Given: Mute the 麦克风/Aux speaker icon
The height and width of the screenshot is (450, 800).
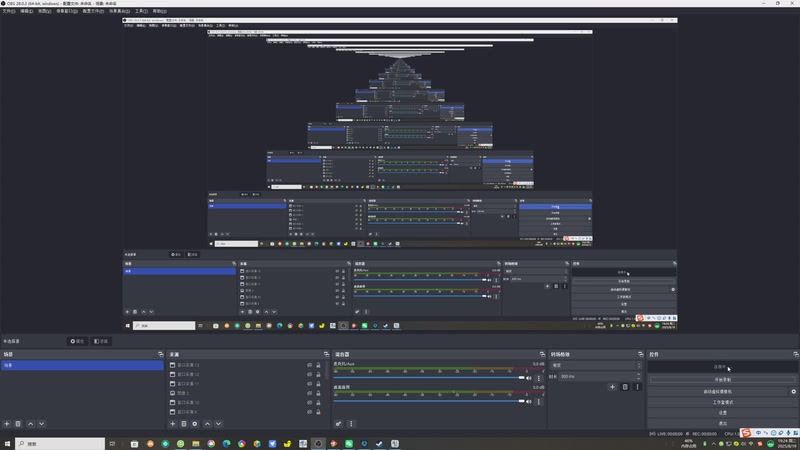Looking at the screenshot, I should (x=529, y=378).
